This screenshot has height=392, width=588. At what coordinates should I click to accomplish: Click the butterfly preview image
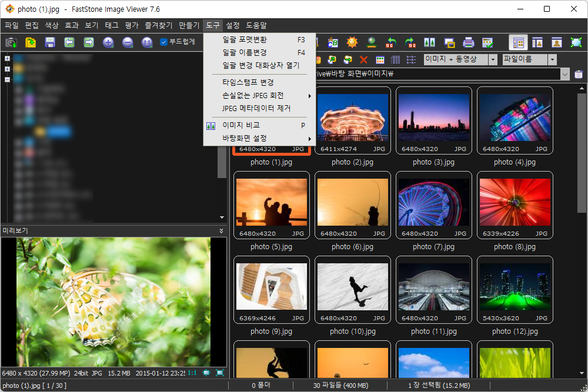click(x=113, y=302)
